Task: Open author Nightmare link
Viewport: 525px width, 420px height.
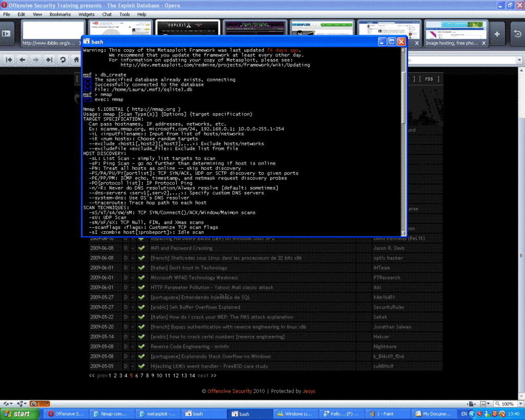Action: [x=385, y=347]
